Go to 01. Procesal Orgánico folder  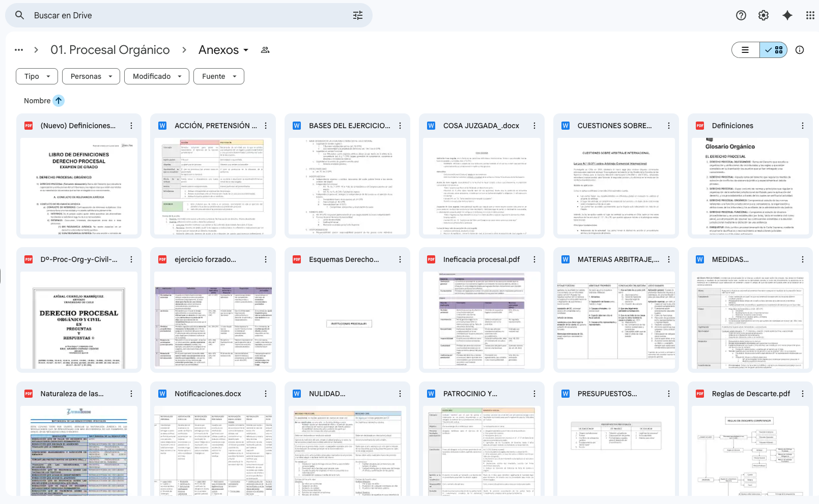pos(110,50)
